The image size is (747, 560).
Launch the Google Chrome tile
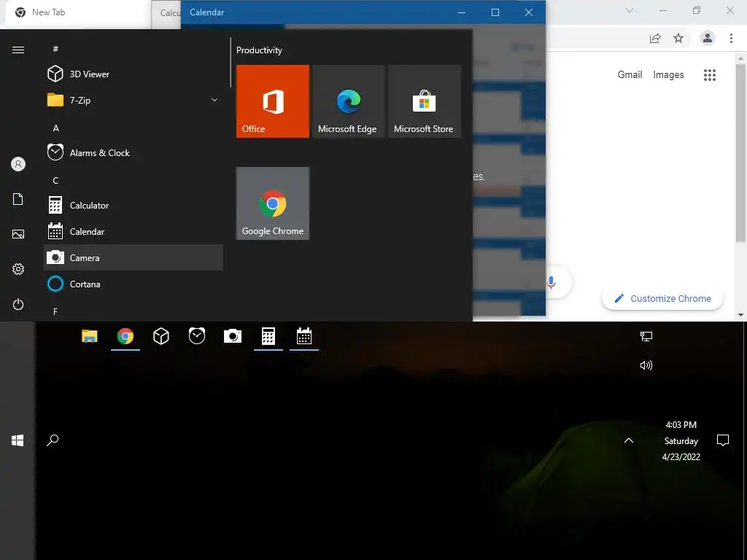(273, 203)
